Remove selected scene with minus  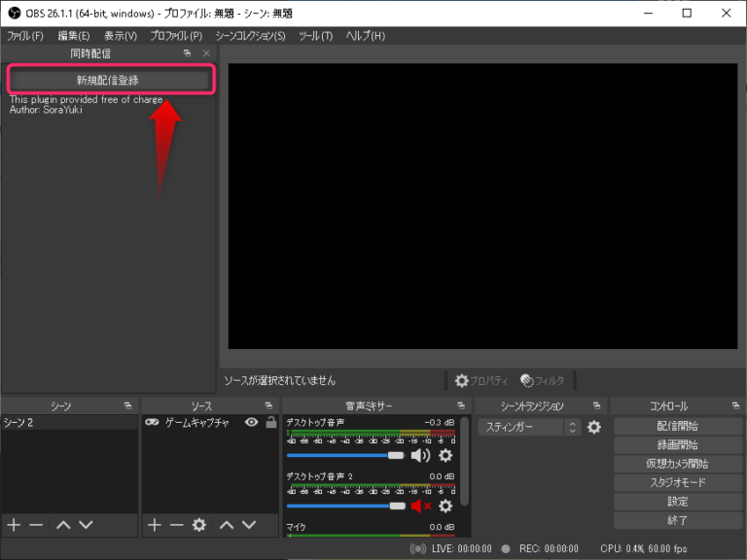pyautogui.click(x=36, y=525)
